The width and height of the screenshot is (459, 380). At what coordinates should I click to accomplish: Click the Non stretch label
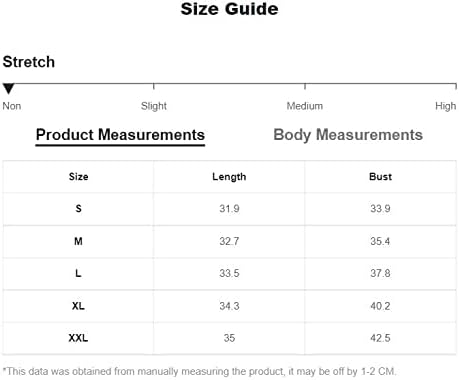[x=12, y=106]
